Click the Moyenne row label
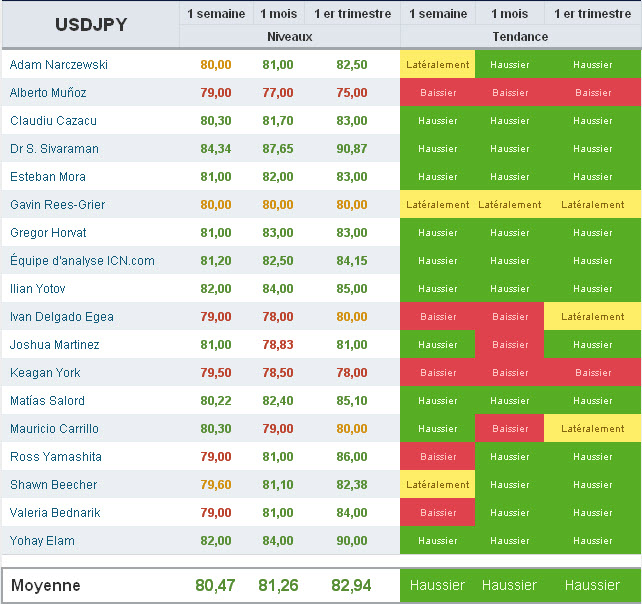642x604 pixels. coord(46,585)
